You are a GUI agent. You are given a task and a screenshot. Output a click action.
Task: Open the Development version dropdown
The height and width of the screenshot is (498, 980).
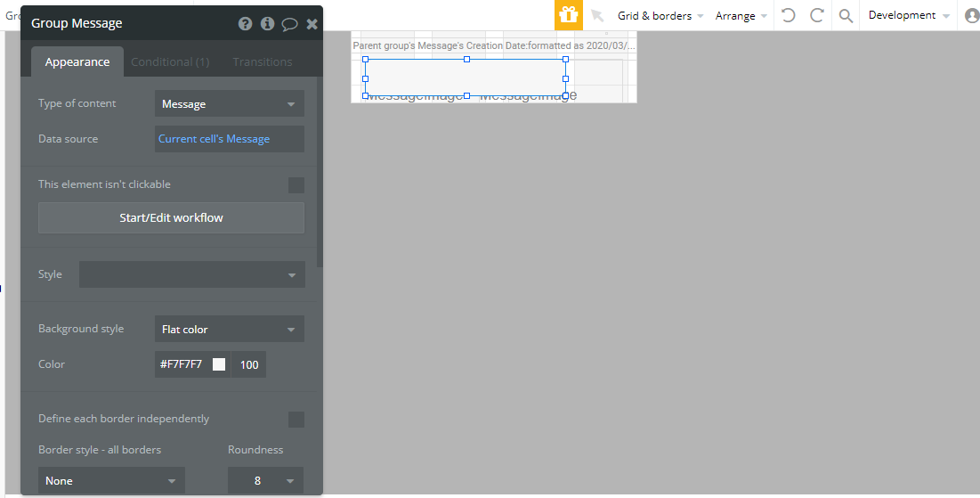[x=909, y=15]
